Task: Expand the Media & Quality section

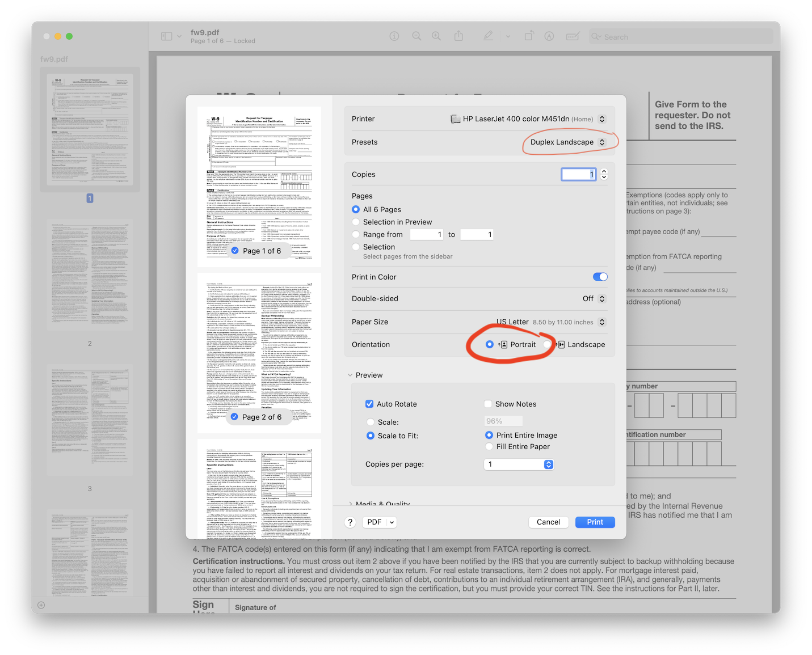Action: point(350,504)
